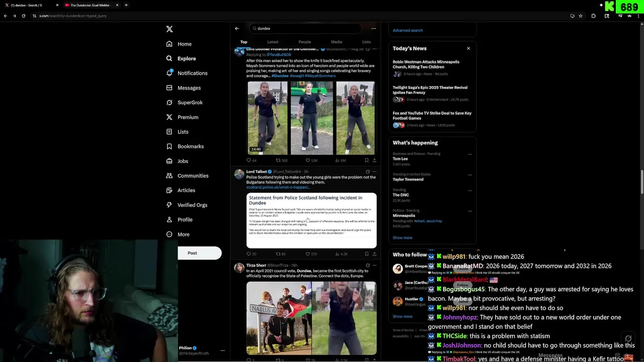Viewport: 644px width, 362px height.
Task: Bookmark the Lord Talbot post
Action: coord(367,254)
